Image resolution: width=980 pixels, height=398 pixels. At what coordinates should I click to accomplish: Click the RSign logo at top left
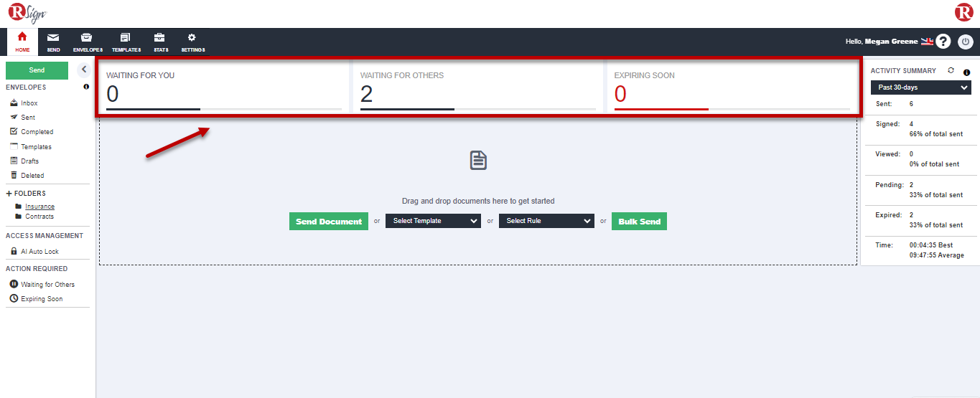click(x=27, y=13)
